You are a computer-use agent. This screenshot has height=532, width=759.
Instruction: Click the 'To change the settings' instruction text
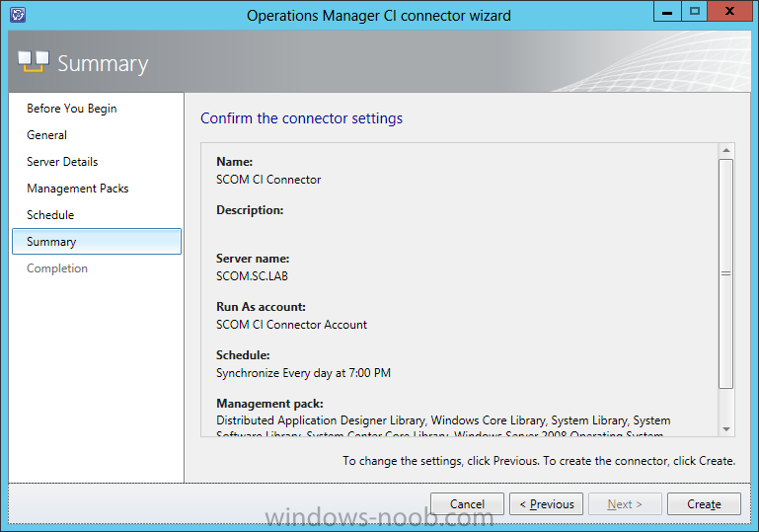click(x=539, y=461)
